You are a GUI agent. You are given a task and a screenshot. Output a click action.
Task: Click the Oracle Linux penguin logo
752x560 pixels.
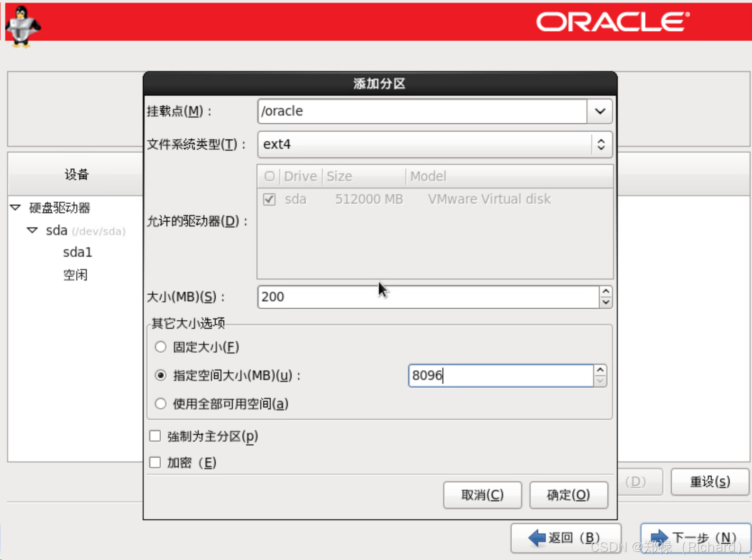[x=23, y=27]
